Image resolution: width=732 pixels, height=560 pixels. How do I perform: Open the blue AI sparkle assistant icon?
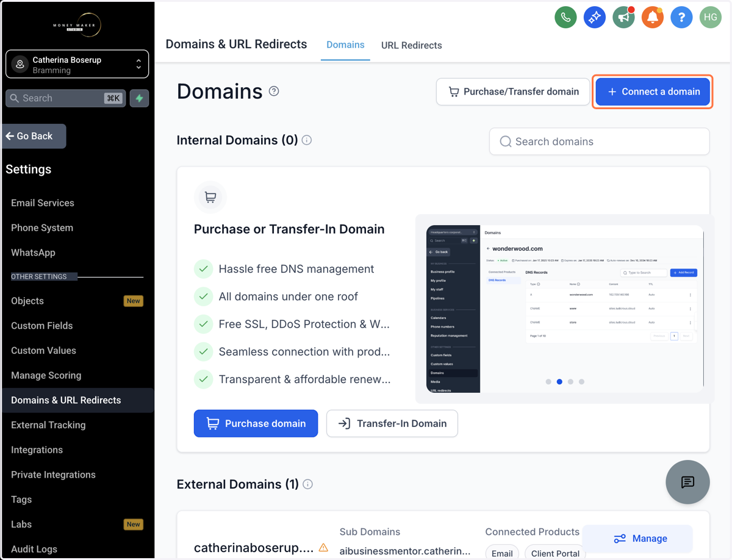coord(594,17)
